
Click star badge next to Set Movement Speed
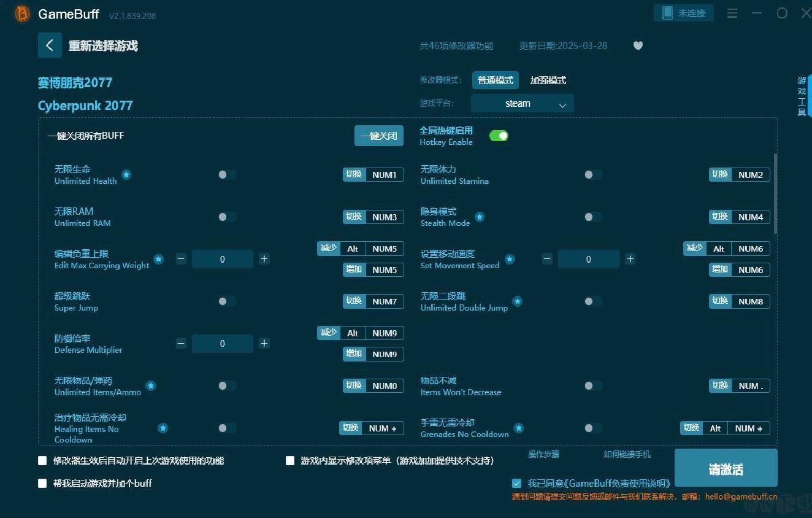[510, 259]
